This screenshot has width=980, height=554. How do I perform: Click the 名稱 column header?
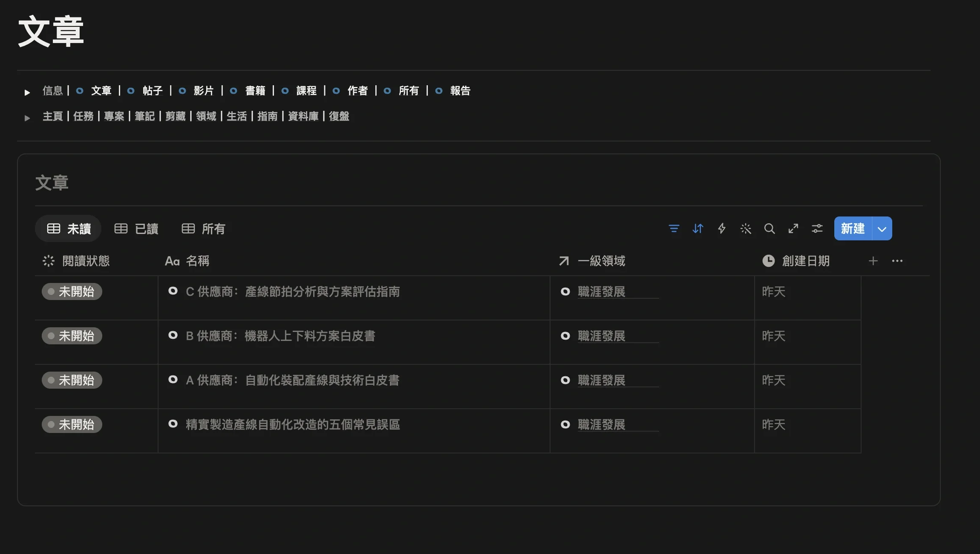tap(187, 261)
